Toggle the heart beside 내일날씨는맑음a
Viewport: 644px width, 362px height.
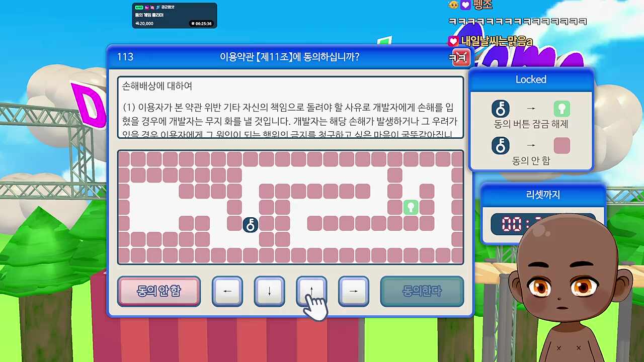tap(453, 40)
